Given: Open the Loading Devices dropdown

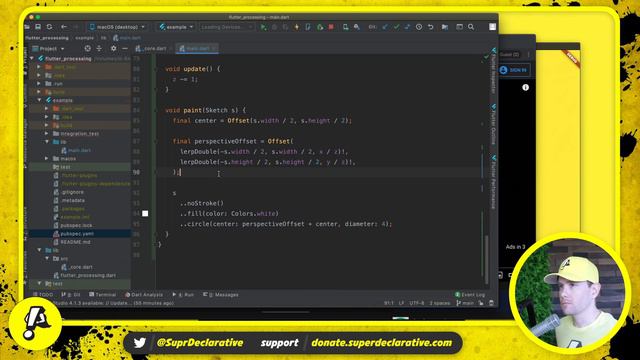Looking at the screenshot, I should coord(227,27).
